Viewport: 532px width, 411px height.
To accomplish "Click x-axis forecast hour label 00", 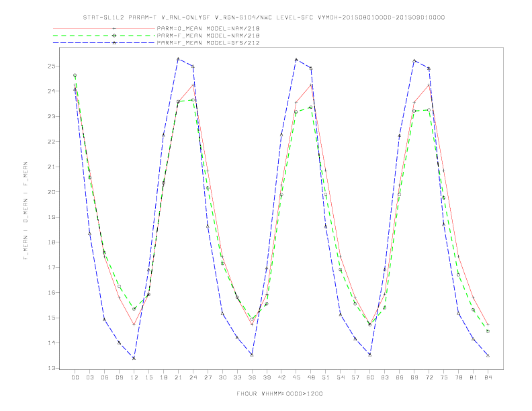I will (x=75, y=377).
